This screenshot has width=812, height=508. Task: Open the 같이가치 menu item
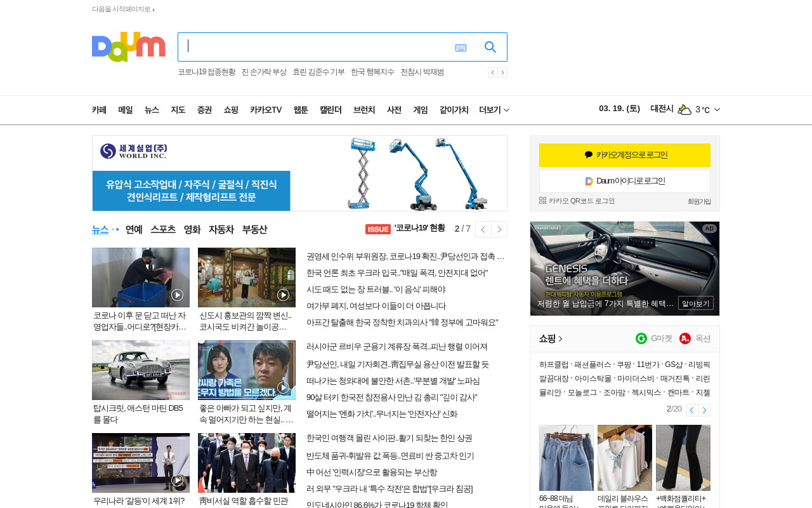coord(454,110)
